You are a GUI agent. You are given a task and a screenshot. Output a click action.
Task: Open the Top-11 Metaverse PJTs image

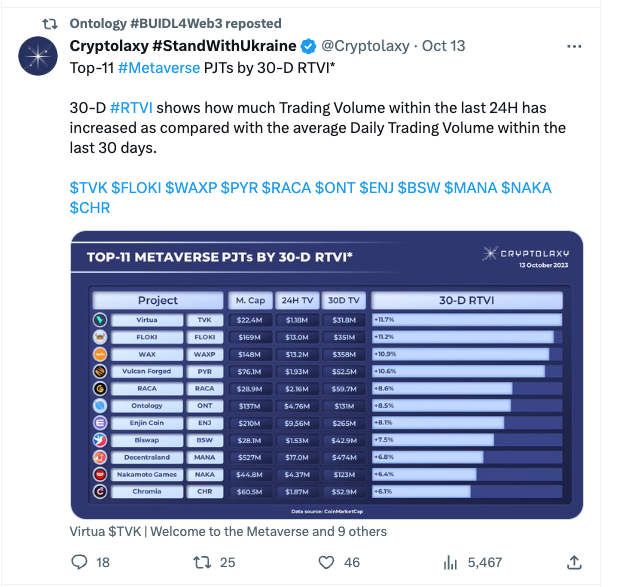326,374
